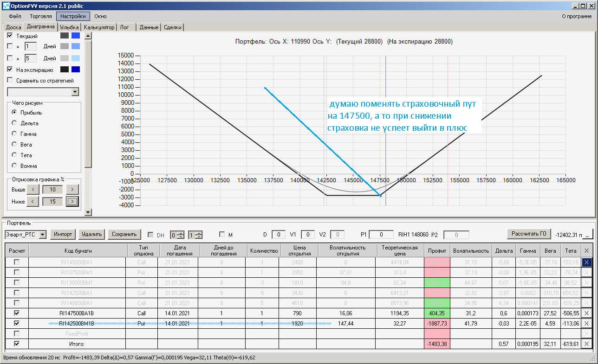This screenshot has width=598, height=364.
Task: Enable calculation checkbox for row RI145000BA1
Action: (x=17, y=262)
